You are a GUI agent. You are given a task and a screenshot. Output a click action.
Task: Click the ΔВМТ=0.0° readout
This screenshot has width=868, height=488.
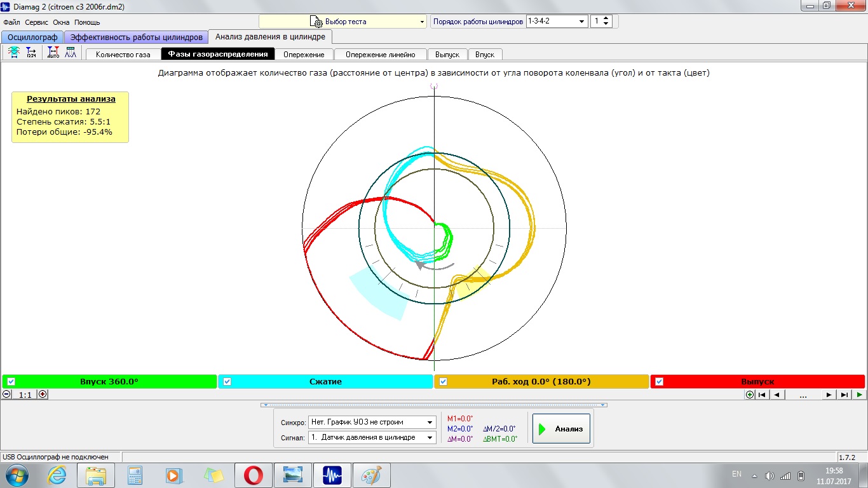pyautogui.click(x=500, y=439)
